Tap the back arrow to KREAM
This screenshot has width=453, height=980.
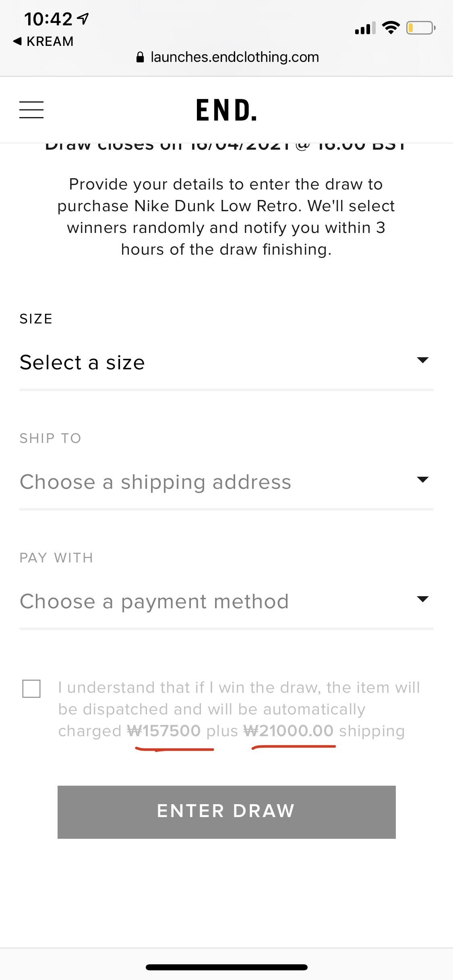18,41
